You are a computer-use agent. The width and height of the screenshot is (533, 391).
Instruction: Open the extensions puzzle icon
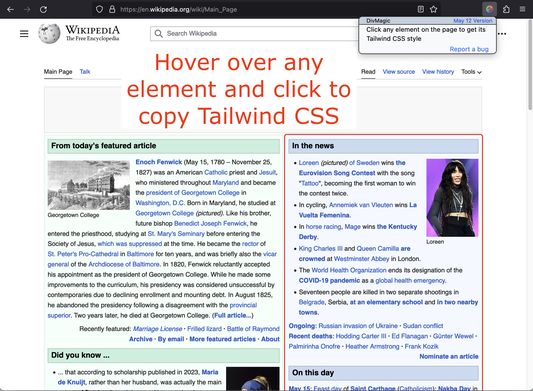coord(506,9)
